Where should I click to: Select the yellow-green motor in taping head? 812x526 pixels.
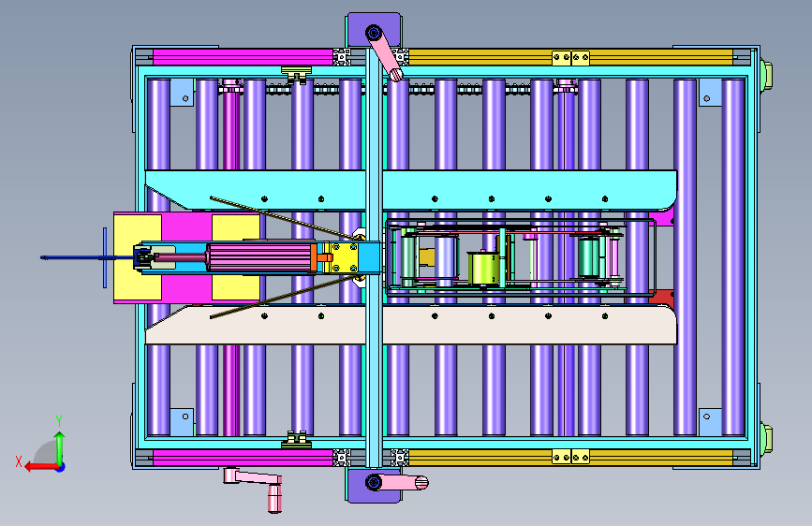[x=483, y=268]
